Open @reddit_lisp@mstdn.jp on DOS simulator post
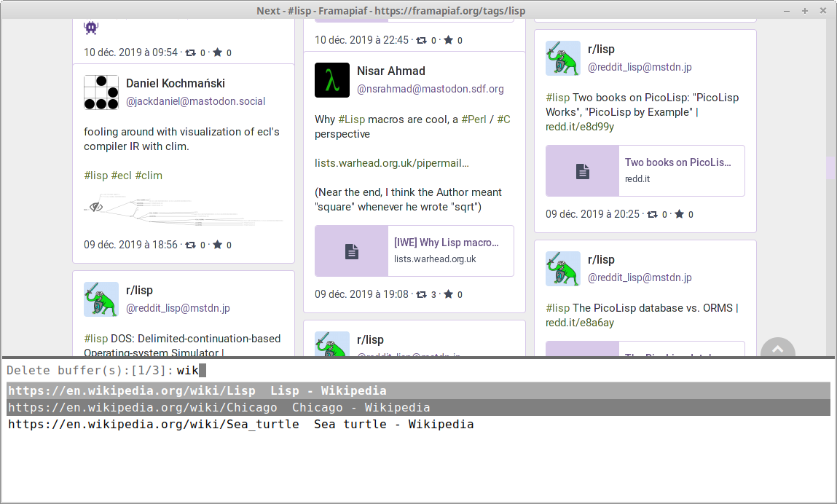837x504 pixels. [178, 308]
